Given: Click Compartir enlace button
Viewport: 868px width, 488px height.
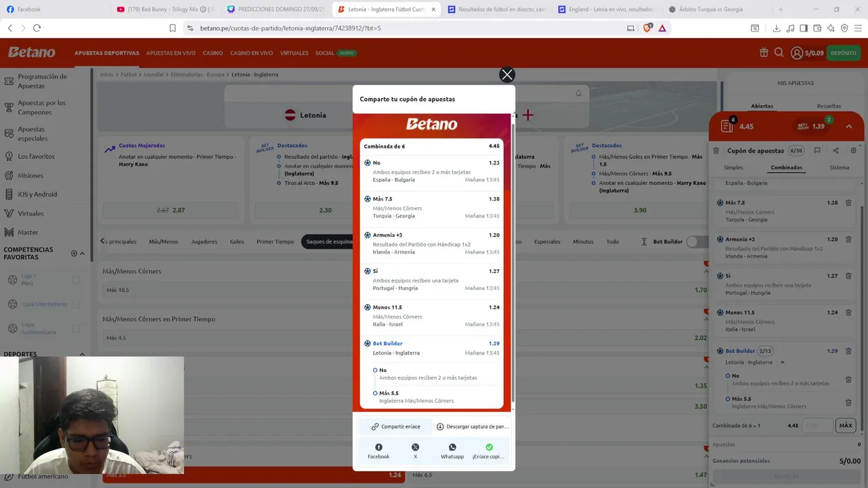Looking at the screenshot, I should click(x=395, y=426).
